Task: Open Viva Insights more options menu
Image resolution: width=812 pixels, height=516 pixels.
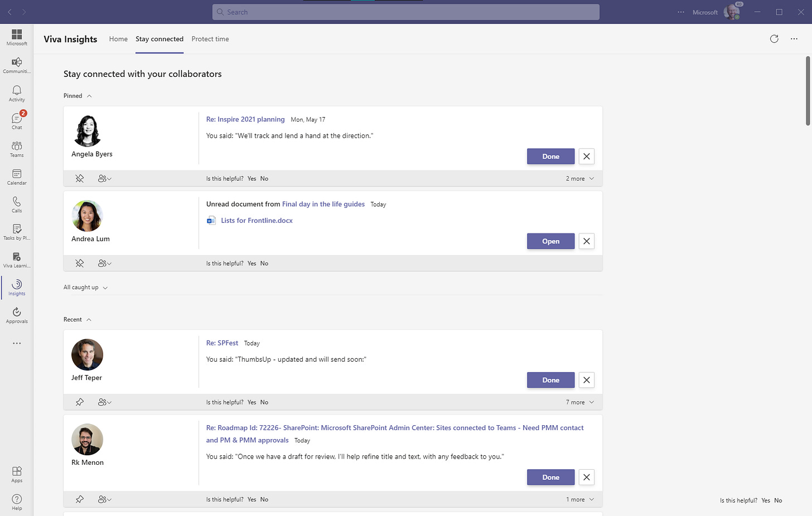Action: pyautogui.click(x=794, y=39)
